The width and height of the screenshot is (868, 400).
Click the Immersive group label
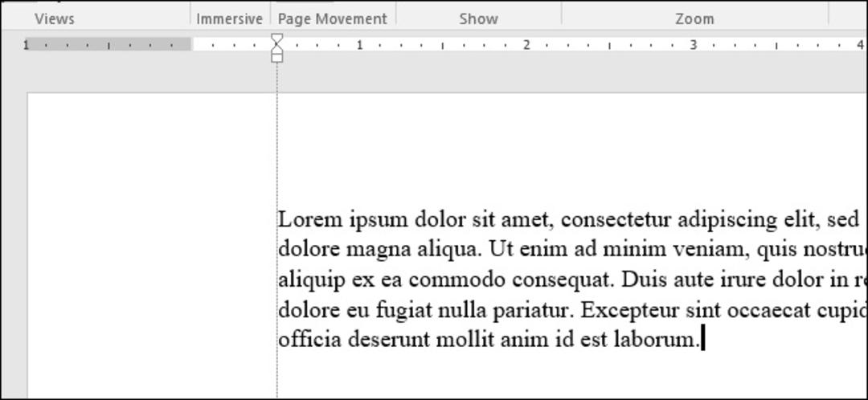tap(229, 18)
